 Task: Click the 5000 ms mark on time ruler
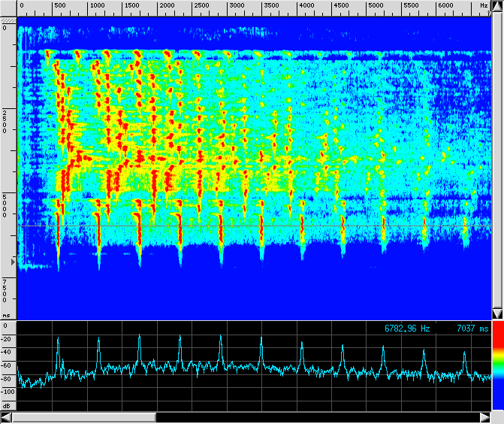[x=7, y=205]
